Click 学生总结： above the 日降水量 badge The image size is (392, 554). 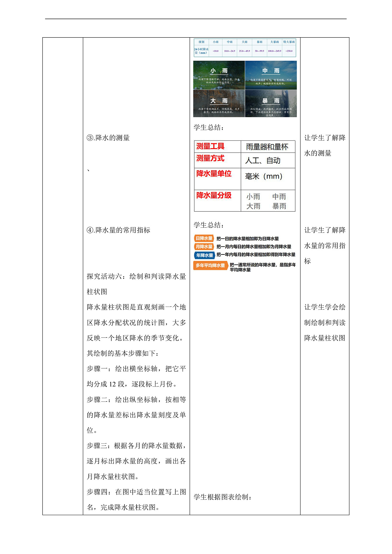tap(209, 225)
